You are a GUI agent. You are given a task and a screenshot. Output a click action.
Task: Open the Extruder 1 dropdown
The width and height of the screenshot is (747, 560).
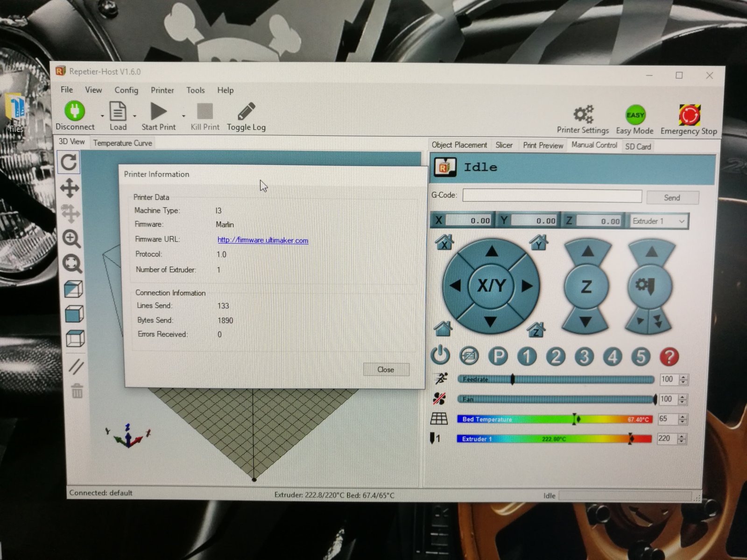click(659, 221)
